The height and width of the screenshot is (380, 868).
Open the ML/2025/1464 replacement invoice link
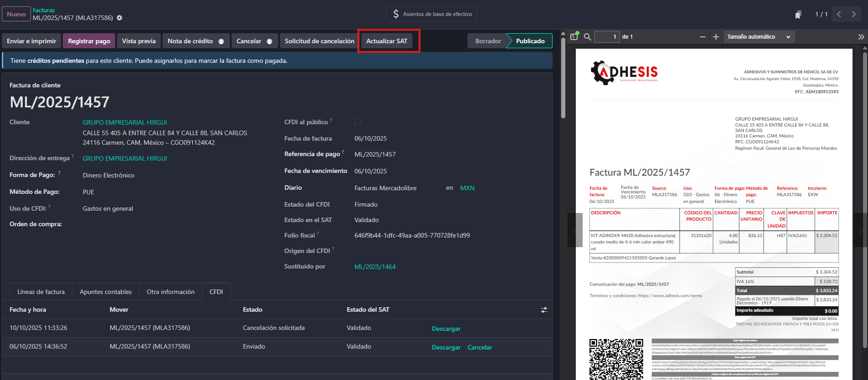(375, 267)
